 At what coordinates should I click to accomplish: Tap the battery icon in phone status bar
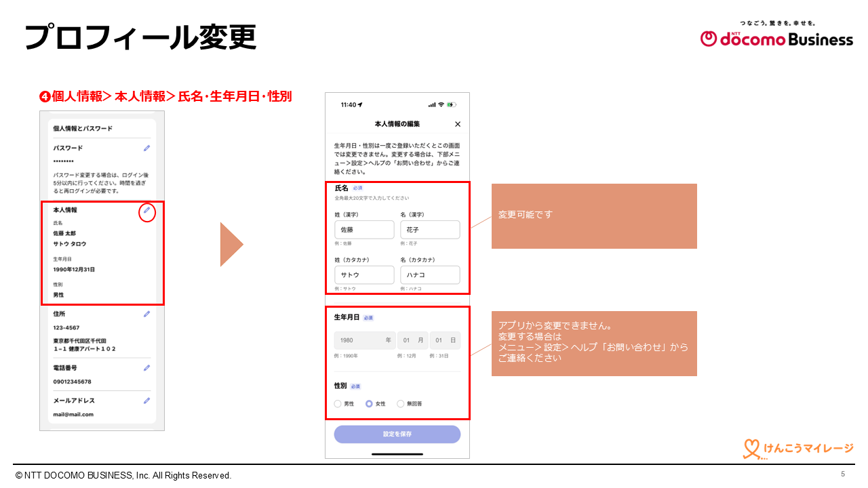pos(452,104)
